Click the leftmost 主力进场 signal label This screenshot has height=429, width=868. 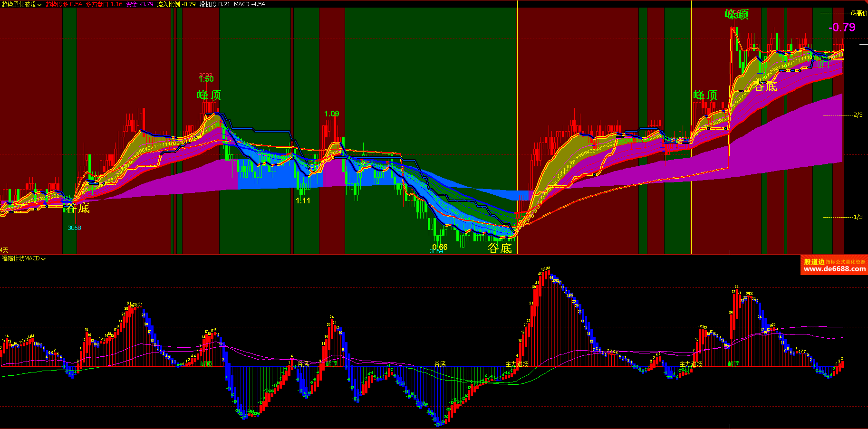tap(517, 364)
